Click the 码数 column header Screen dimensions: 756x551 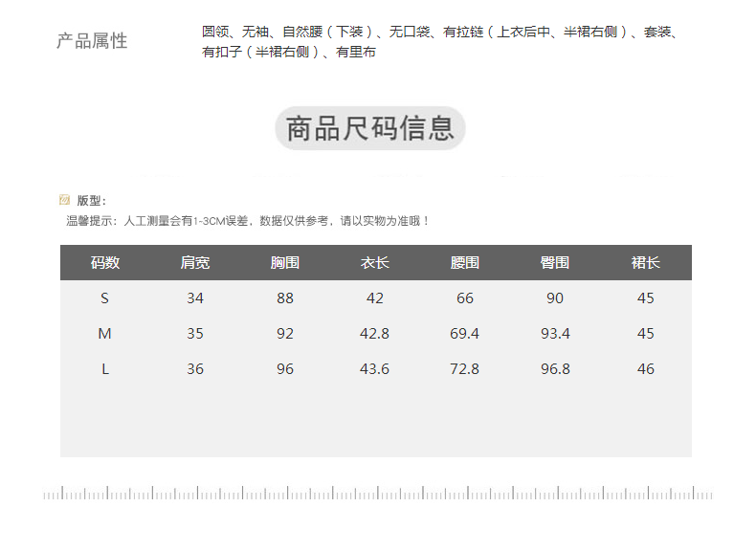(105, 263)
